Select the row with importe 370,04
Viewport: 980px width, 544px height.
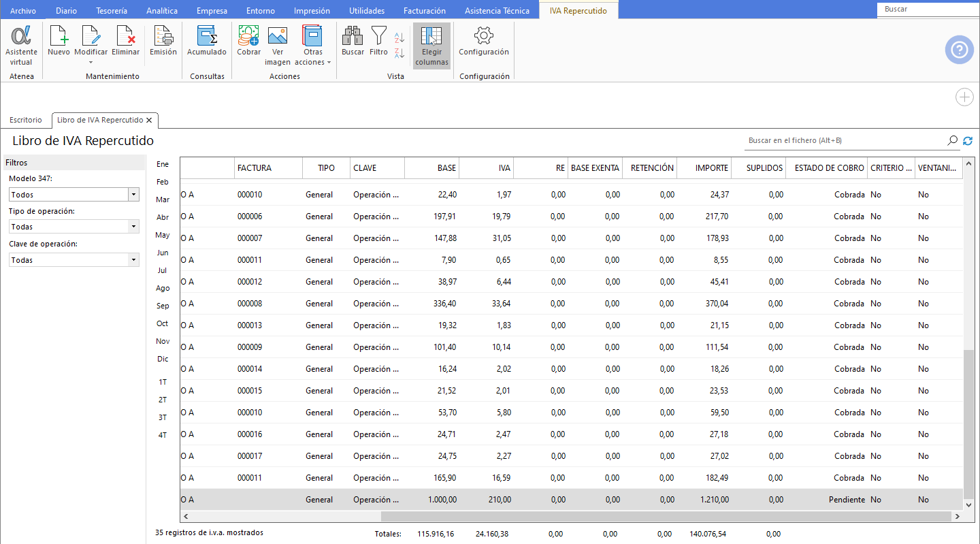[x=572, y=304]
